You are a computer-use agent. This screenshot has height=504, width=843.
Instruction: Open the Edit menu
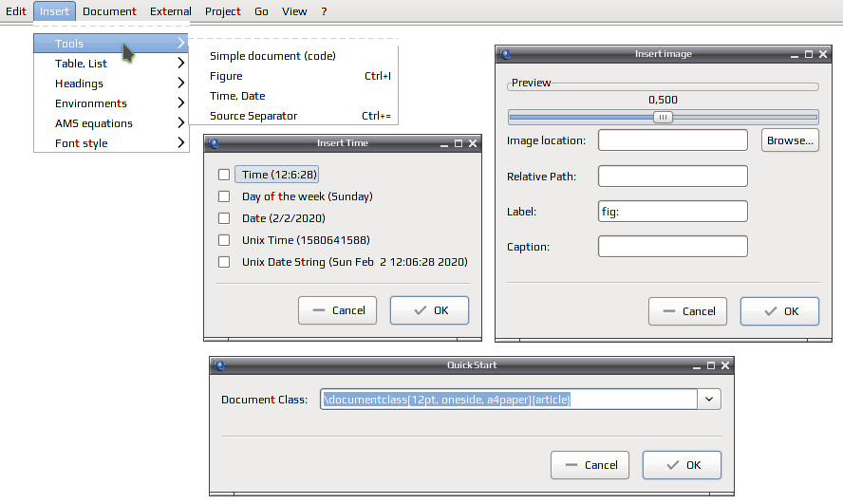(15, 11)
